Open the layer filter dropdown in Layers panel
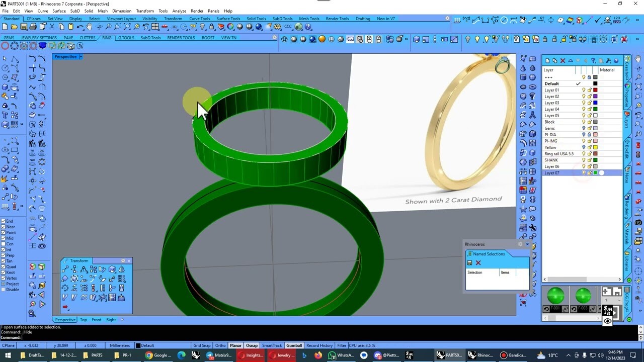Screen dimensions: 644x362 593,60
